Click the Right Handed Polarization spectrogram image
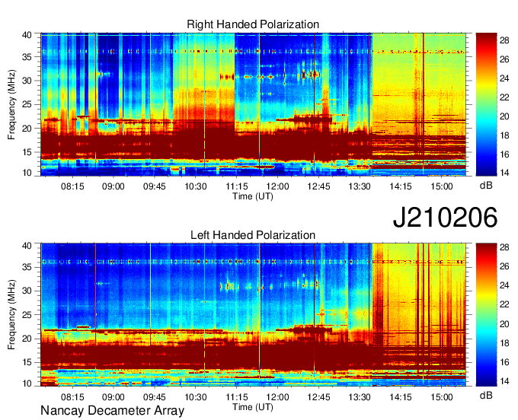This screenshot has width=518, height=420. (x=254, y=104)
